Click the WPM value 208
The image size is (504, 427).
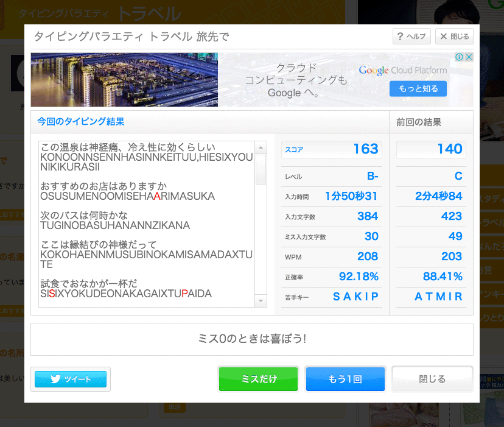(x=368, y=256)
